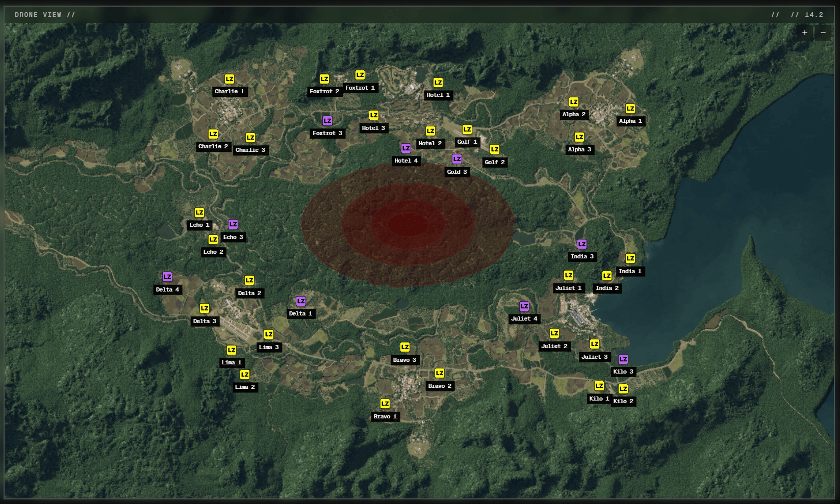Click the zoom out minus button
Viewport: 840px width, 504px height.
click(x=823, y=33)
